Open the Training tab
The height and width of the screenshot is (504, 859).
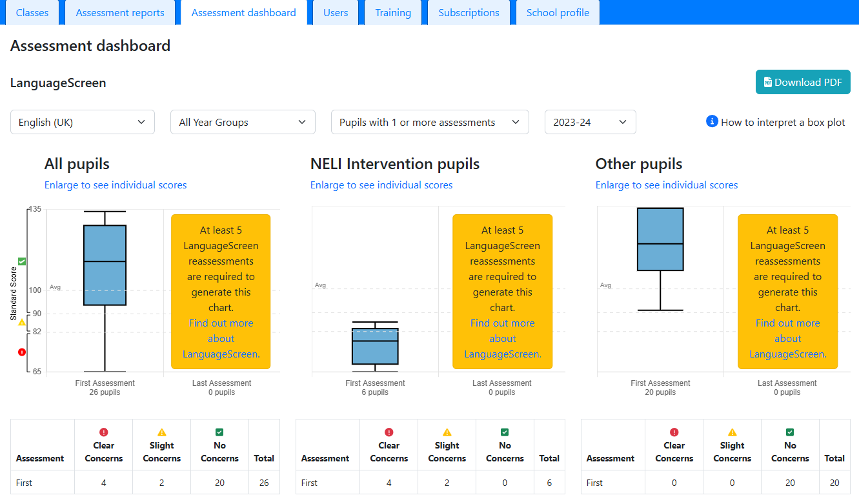393,12
